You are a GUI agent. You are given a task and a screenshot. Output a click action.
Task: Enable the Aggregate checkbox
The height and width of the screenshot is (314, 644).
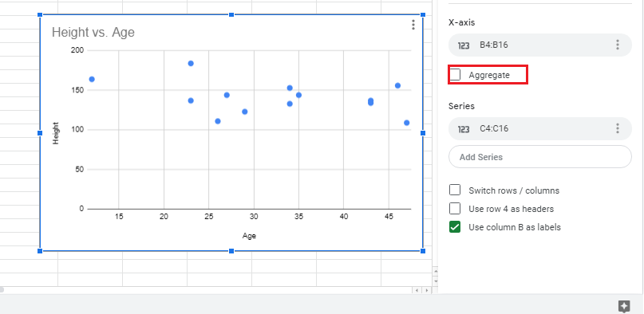(455, 75)
